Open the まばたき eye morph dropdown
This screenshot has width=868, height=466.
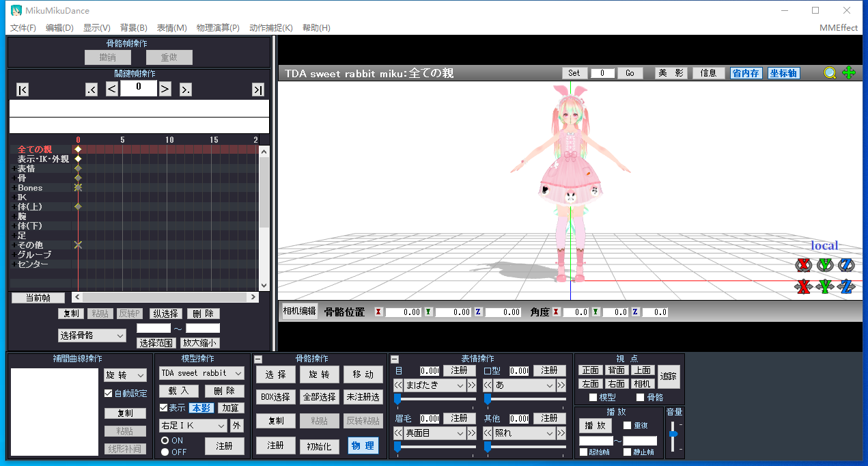434,385
